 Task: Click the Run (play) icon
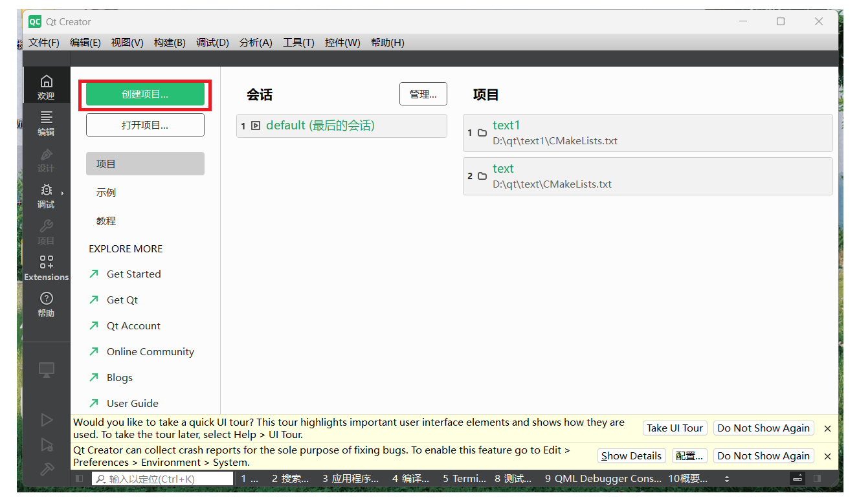(46, 420)
